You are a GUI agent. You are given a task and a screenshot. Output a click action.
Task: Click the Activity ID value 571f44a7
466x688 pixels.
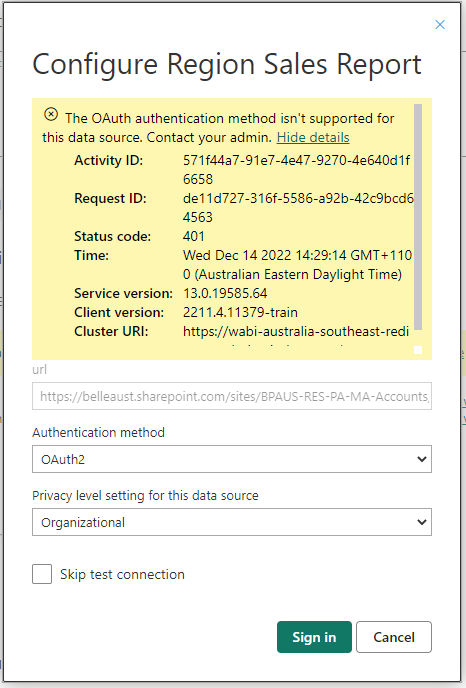[297, 170]
